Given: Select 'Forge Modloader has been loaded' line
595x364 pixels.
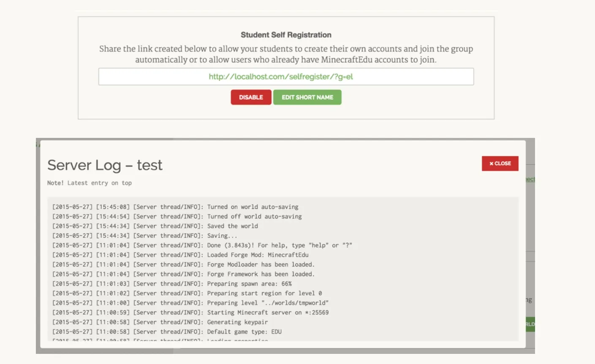Looking at the screenshot, I should [x=184, y=264].
